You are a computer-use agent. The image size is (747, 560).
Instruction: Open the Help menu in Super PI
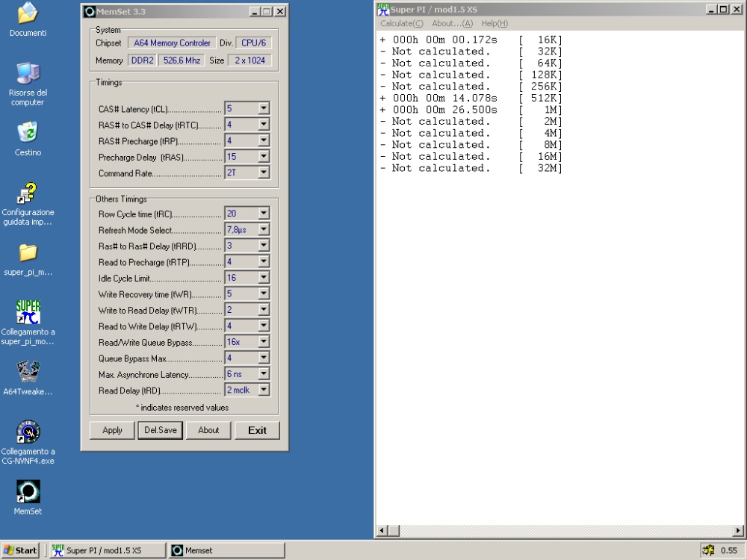tap(495, 23)
